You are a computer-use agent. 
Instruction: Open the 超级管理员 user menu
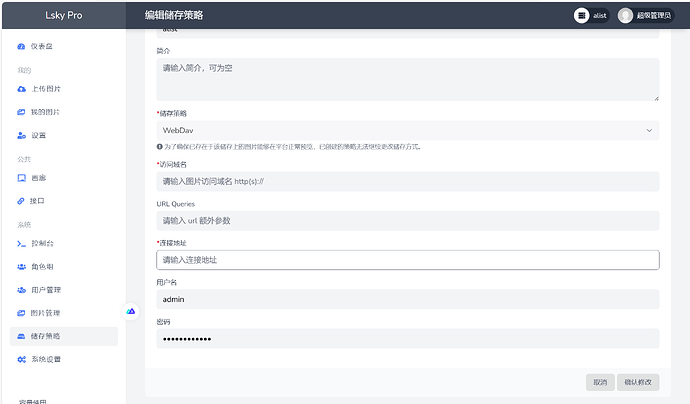pyautogui.click(x=645, y=15)
